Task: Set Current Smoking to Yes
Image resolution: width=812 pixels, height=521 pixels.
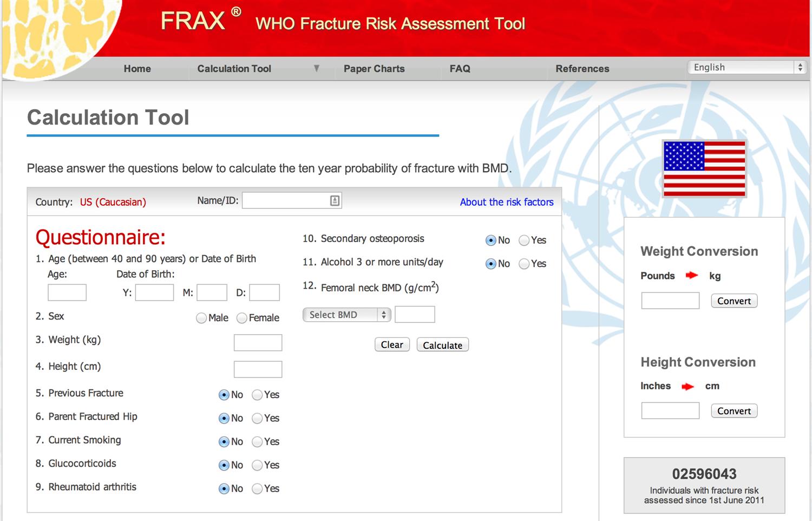Action: [x=257, y=442]
